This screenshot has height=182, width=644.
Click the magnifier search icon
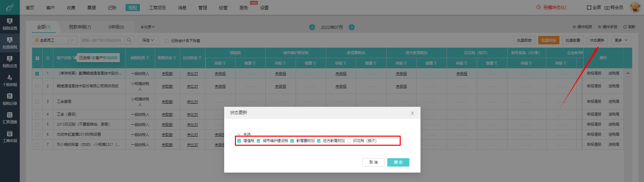click(x=129, y=40)
